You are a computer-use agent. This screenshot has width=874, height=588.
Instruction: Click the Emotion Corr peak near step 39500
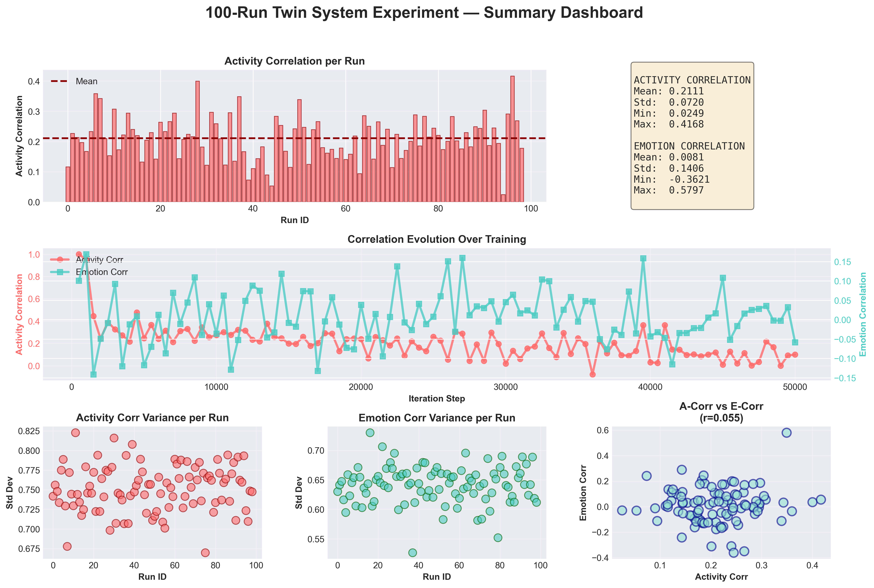(x=643, y=258)
